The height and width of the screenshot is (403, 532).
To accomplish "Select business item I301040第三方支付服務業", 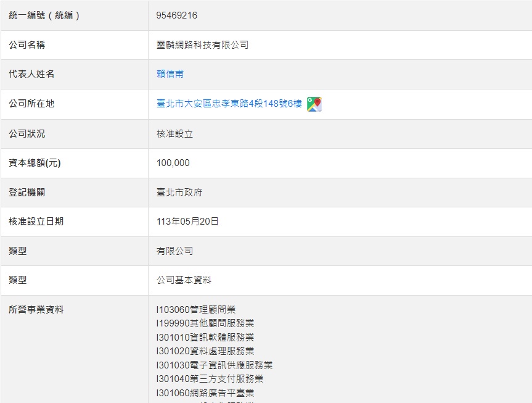I will [x=210, y=379].
